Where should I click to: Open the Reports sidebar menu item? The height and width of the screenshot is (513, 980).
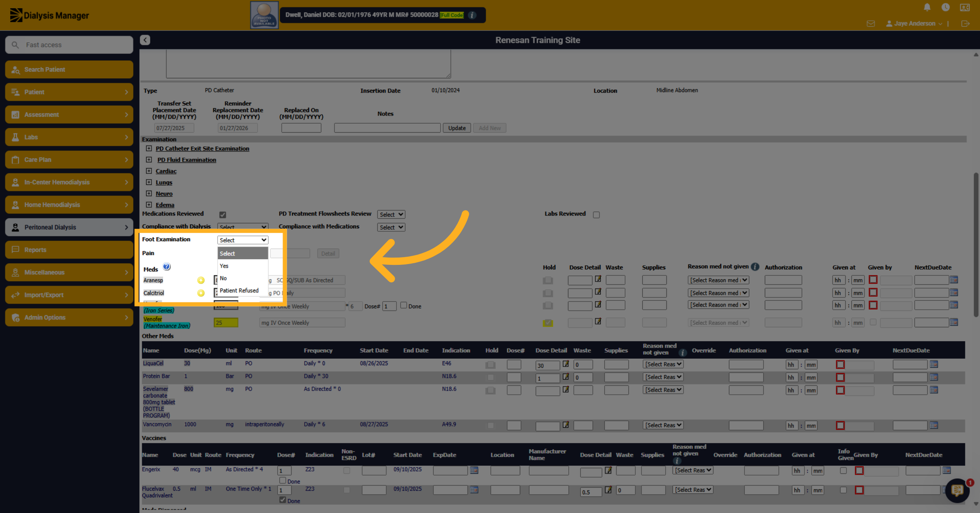coord(69,250)
